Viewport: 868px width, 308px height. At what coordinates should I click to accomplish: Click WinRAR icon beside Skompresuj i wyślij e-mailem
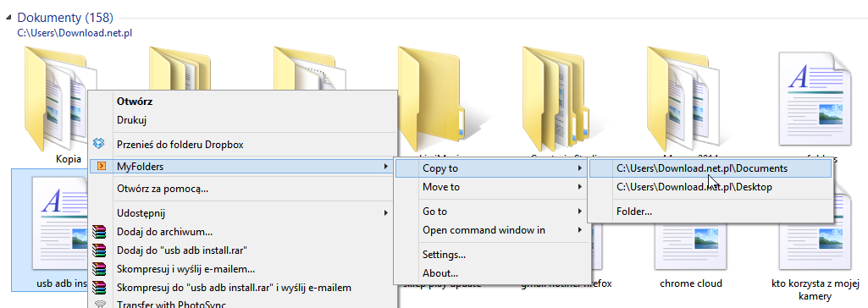click(x=99, y=269)
